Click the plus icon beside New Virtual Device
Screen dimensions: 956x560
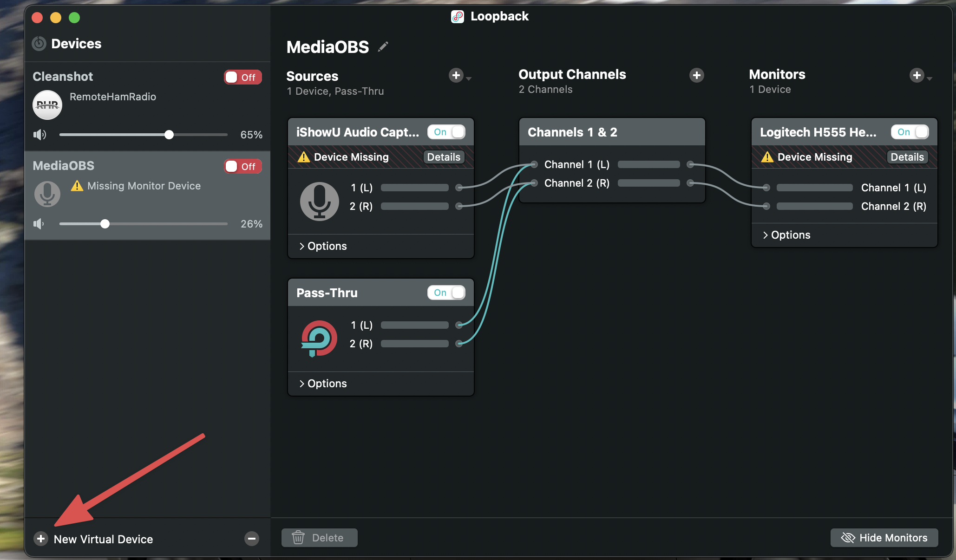click(x=41, y=539)
